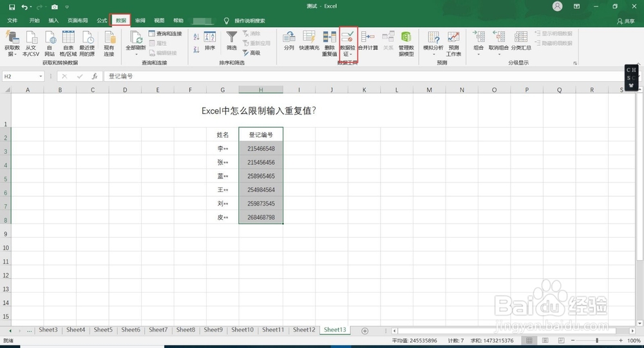The width and height of the screenshot is (644, 348).
Task: Open Data Validation (数据验证)
Action: pyautogui.click(x=348, y=43)
